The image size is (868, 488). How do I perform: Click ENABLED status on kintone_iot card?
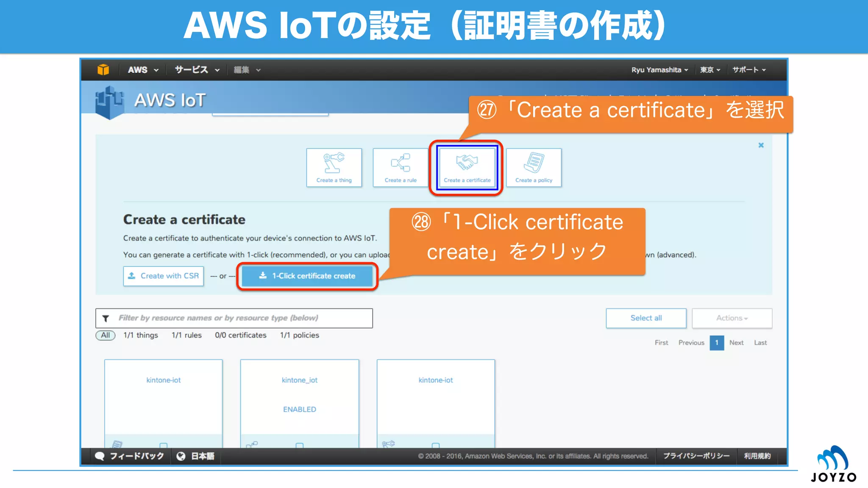[300, 409]
